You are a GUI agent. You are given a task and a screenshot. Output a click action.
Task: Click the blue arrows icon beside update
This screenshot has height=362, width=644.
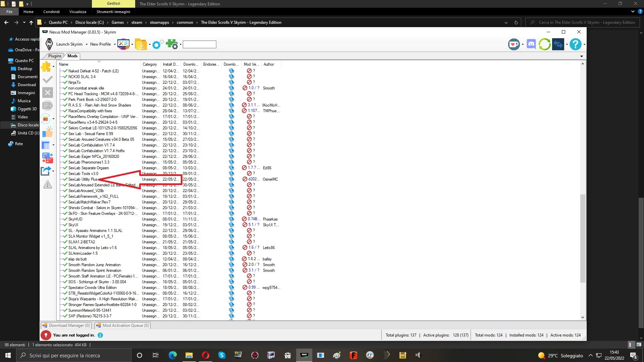click(558, 44)
